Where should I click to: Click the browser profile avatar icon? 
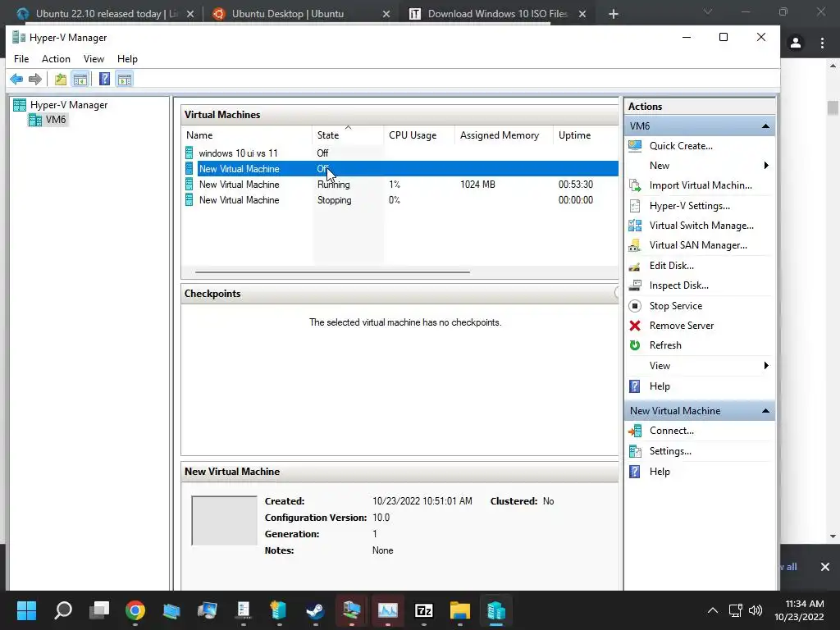click(x=796, y=43)
